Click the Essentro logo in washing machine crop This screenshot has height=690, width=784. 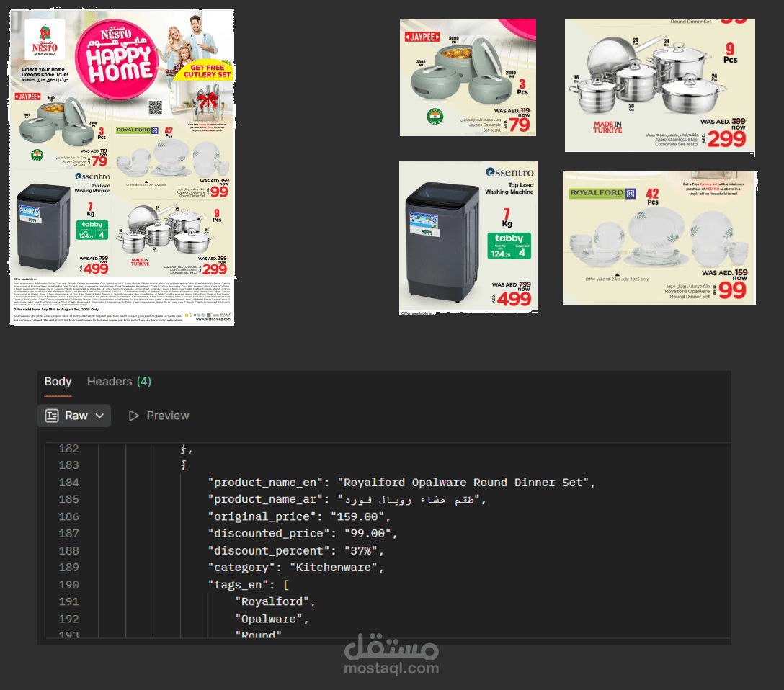click(509, 172)
